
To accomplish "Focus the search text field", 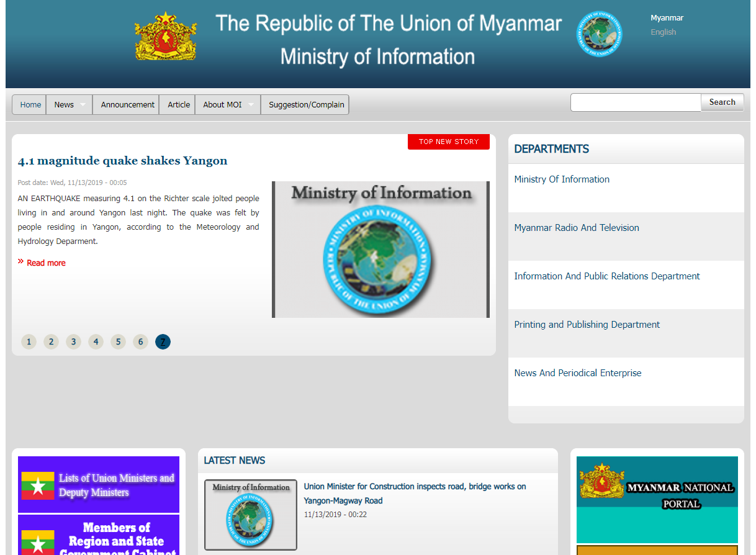I will pyautogui.click(x=636, y=102).
